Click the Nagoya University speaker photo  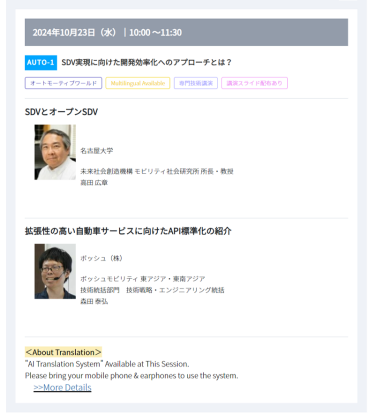55,152
